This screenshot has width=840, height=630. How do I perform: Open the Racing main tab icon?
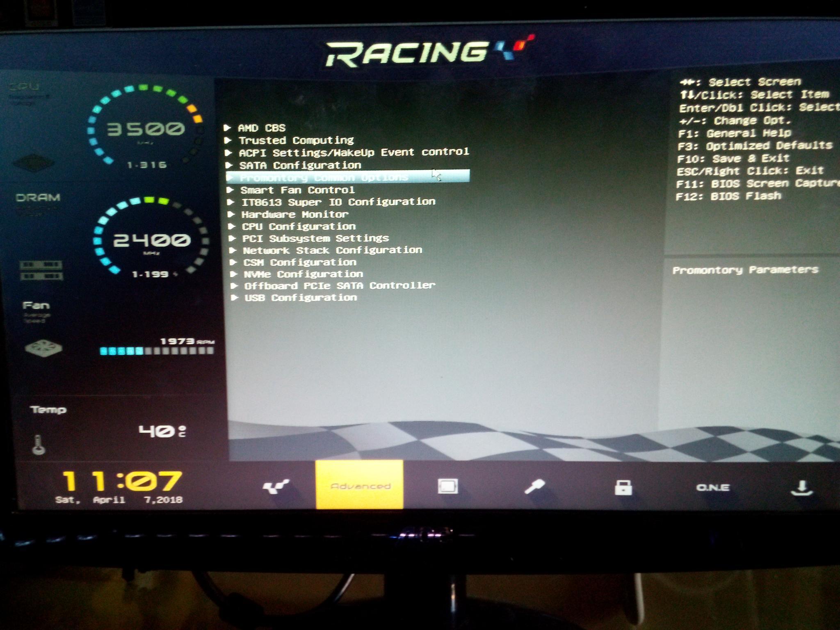click(x=276, y=487)
